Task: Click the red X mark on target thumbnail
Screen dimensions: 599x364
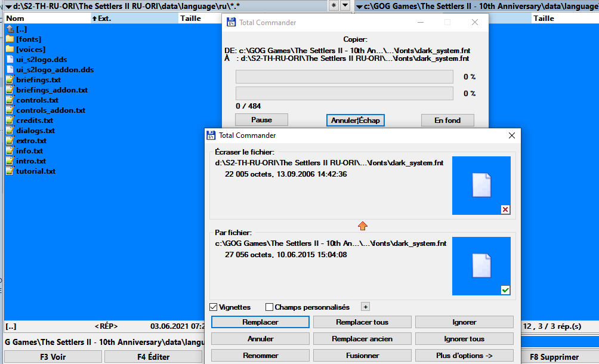Action: 505,209
